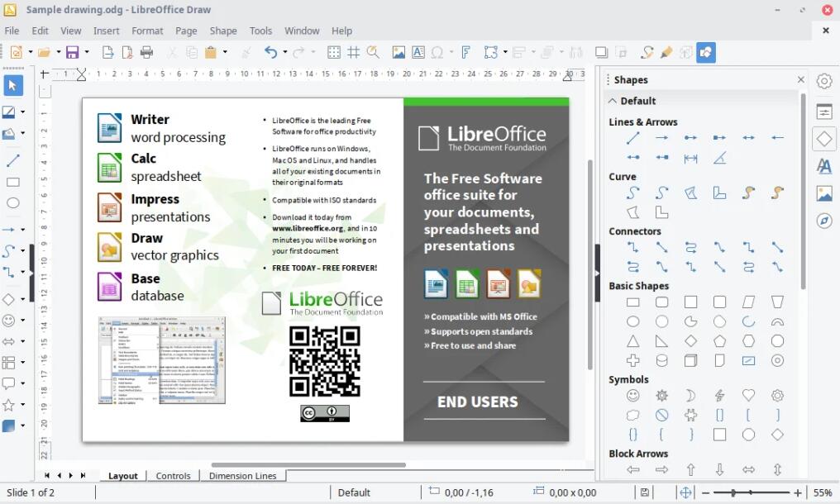Click the Undo button
840x504 pixels.
273,52
